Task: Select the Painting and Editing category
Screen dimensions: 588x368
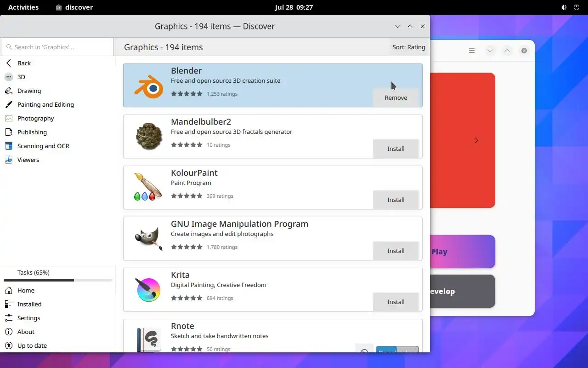Action: coord(58,104)
